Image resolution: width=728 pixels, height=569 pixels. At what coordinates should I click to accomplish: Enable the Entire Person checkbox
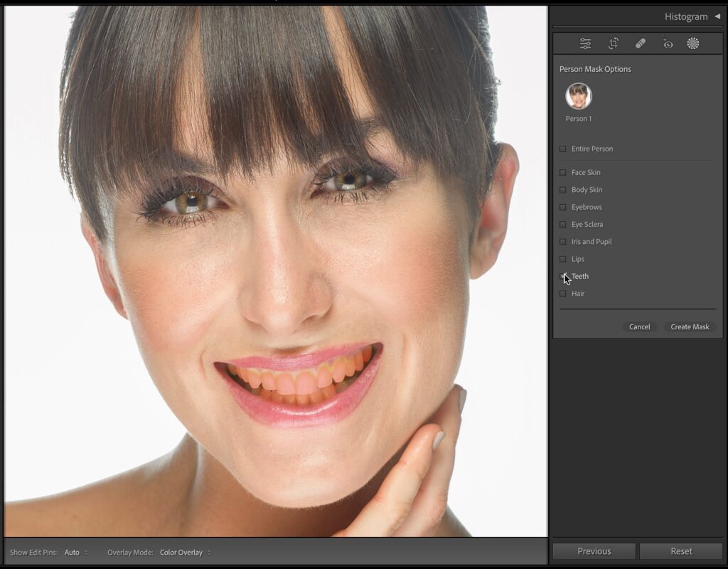[x=563, y=149]
